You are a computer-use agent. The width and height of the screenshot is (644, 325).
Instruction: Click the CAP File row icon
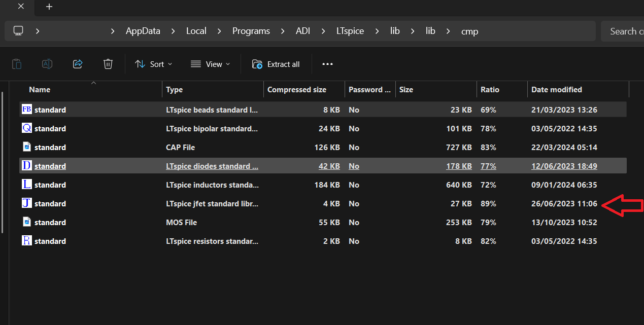pos(27,147)
